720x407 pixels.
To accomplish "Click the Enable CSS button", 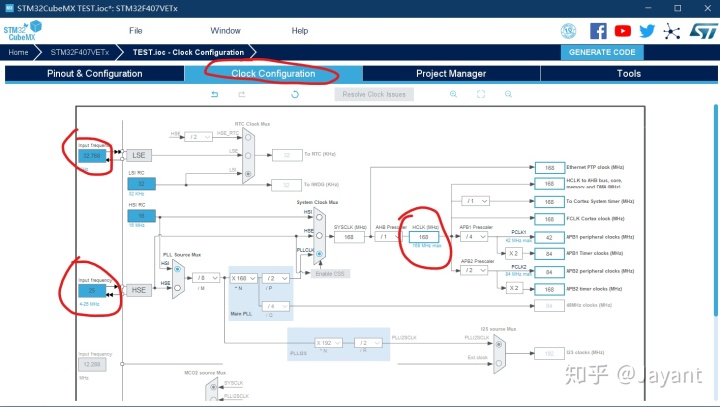I will point(330,274).
